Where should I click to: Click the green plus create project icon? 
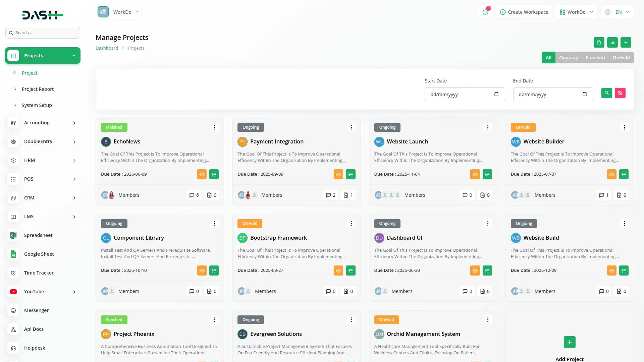tap(626, 43)
